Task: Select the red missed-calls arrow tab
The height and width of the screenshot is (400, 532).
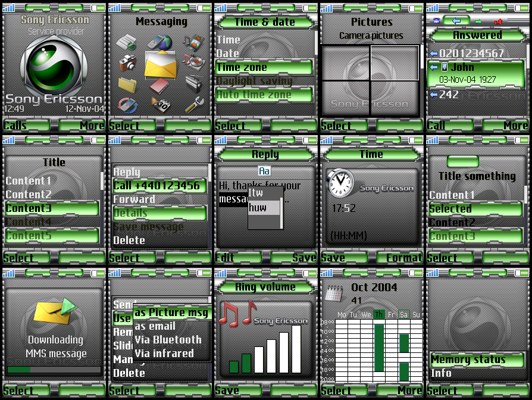Action: (x=499, y=21)
